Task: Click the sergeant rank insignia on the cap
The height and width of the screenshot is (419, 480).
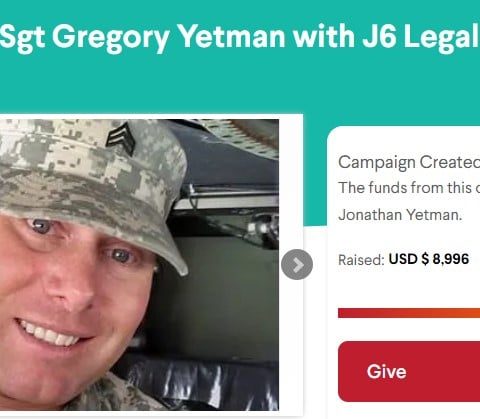Action: click(121, 138)
